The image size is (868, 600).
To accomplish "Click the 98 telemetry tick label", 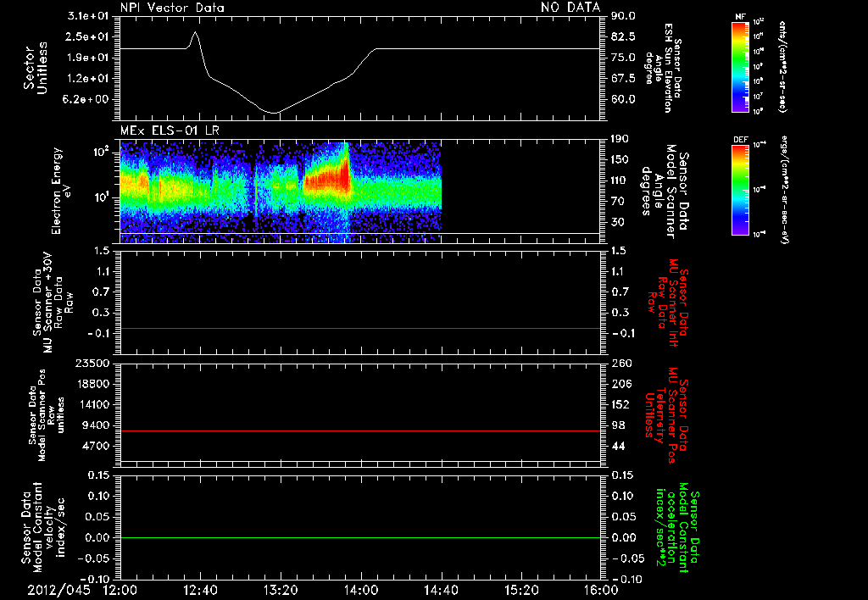I will click(617, 425).
